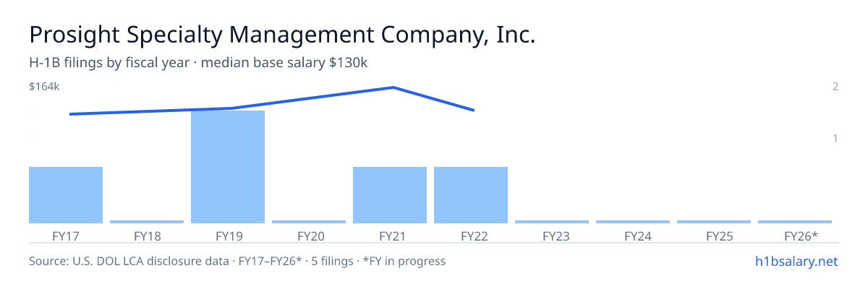868x289 pixels.
Task: Click the salary line peak above FY21
Action: (x=393, y=87)
